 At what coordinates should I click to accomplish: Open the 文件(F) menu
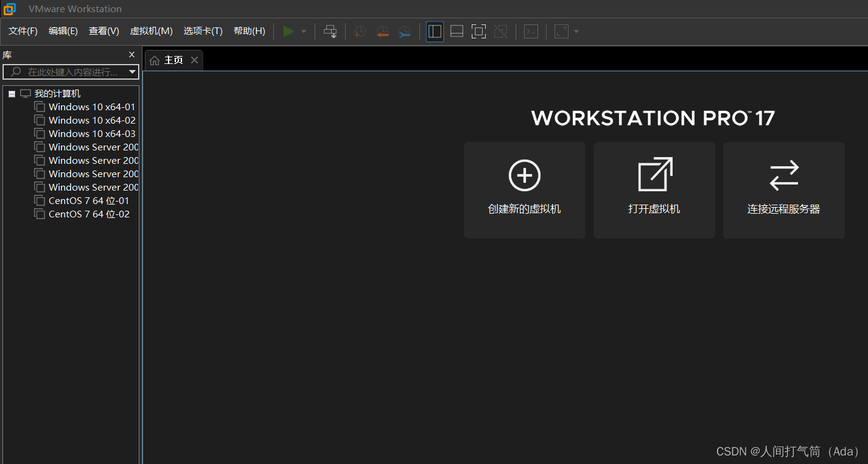23,31
